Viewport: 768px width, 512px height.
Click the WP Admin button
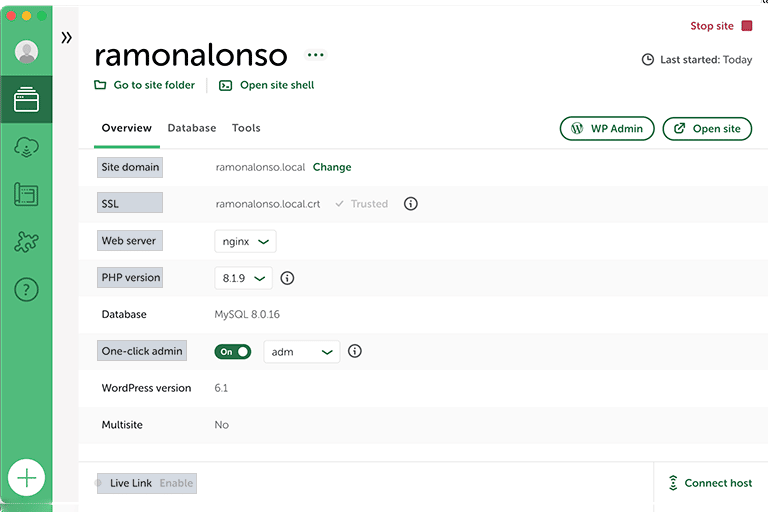click(607, 128)
